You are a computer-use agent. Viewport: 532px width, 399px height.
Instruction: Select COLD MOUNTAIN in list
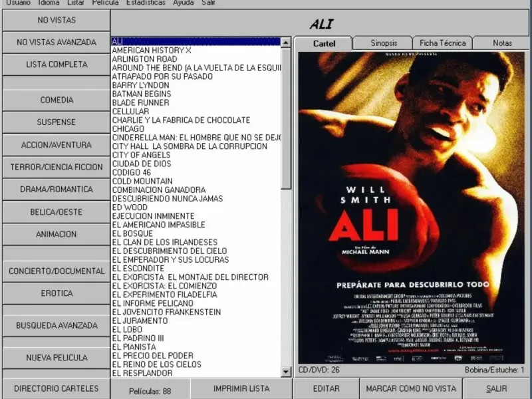point(196,181)
